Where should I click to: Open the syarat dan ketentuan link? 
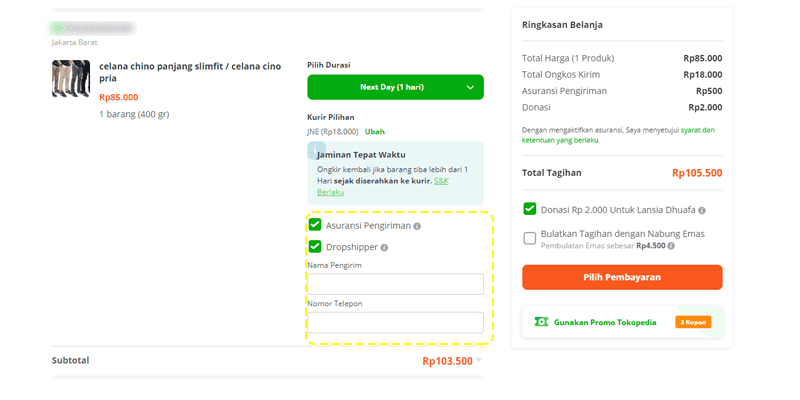point(618,135)
